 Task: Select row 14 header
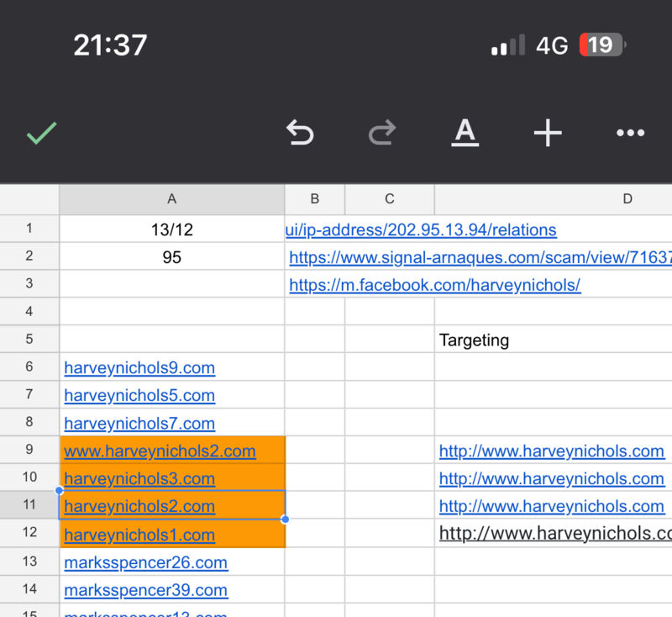(x=29, y=589)
